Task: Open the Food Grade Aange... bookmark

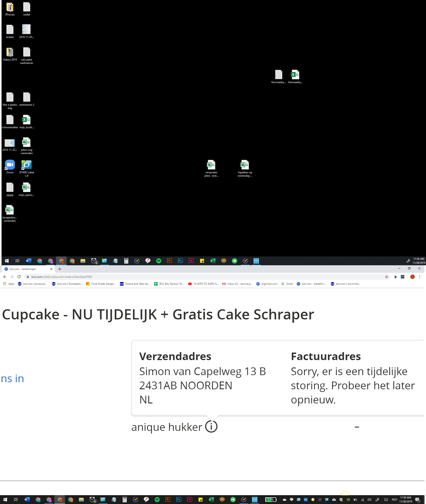Action: pos(101,284)
